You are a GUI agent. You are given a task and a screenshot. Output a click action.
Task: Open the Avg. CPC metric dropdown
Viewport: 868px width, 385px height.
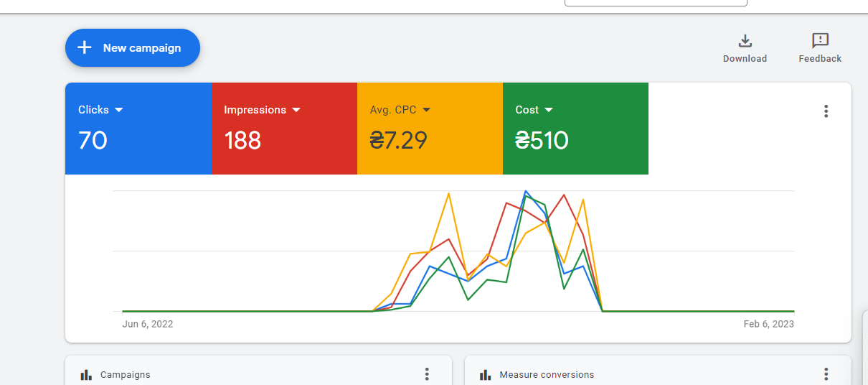tap(400, 110)
